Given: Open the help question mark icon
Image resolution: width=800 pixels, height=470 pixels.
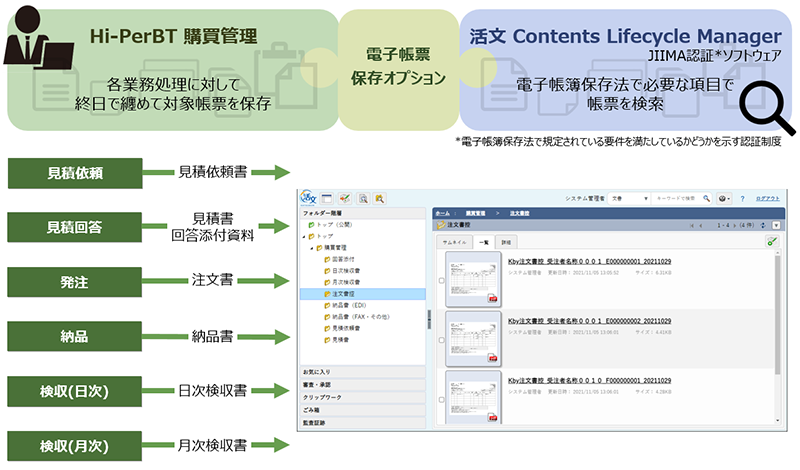Looking at the screenshot, I should [742, 199].
